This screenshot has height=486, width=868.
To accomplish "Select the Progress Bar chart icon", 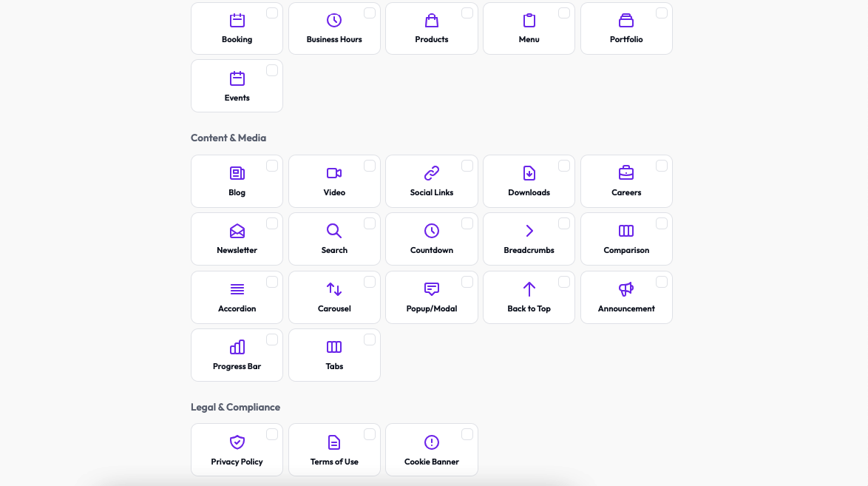I will pyautogui.click(x=237, y=345).
